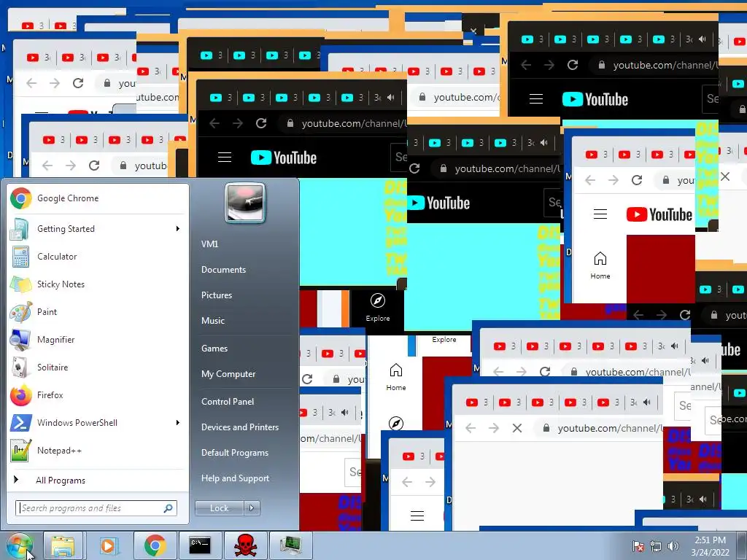Click the Windows Start orb
This screenshot has width=747, height=560.
coord(19,545)
